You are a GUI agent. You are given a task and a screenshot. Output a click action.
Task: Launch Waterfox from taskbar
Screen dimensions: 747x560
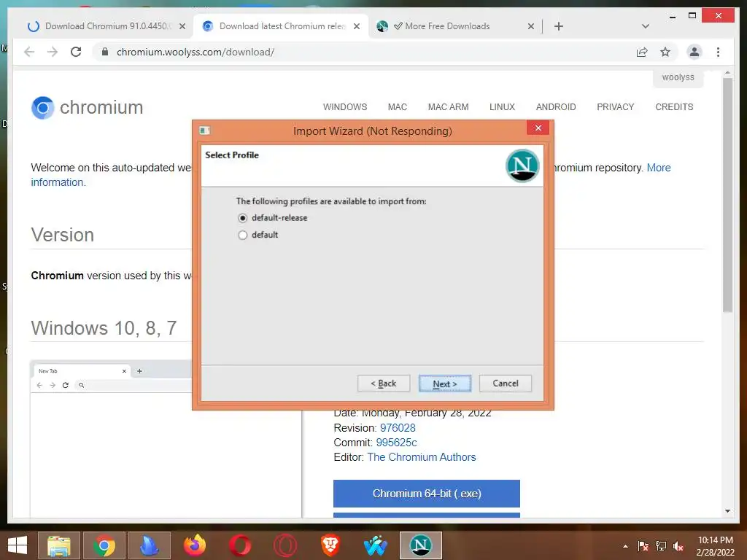click(376, 545)
